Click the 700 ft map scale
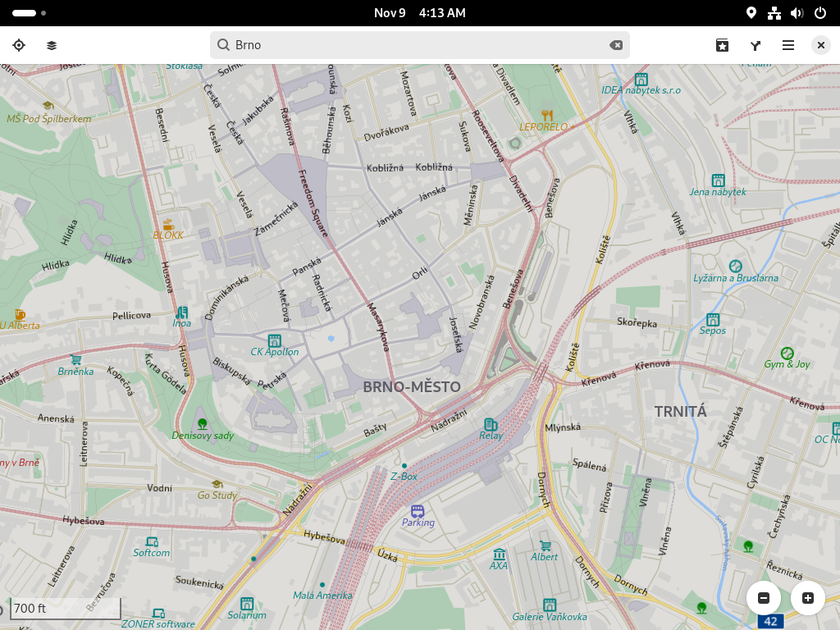This screenshot has width=840, height=630. (66, 609)
